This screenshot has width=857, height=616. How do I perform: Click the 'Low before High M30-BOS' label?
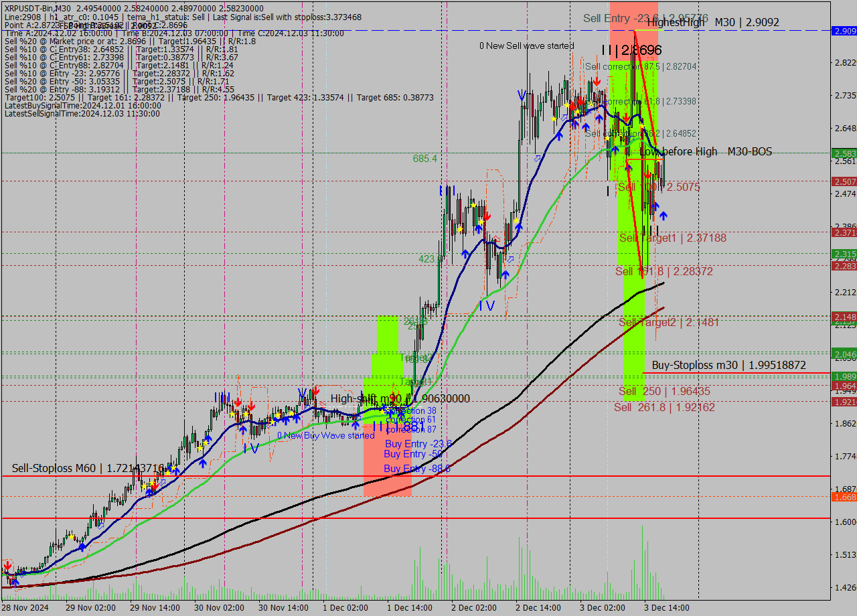(x=706, y=152)
